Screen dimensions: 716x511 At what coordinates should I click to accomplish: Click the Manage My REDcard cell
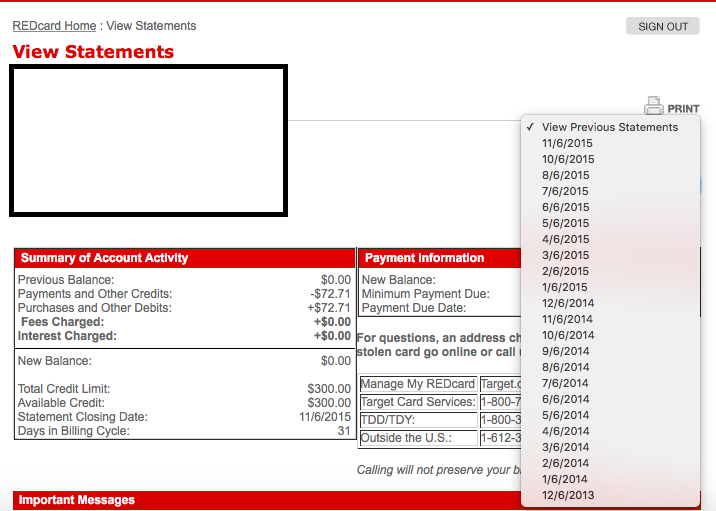tap(417, 384)
